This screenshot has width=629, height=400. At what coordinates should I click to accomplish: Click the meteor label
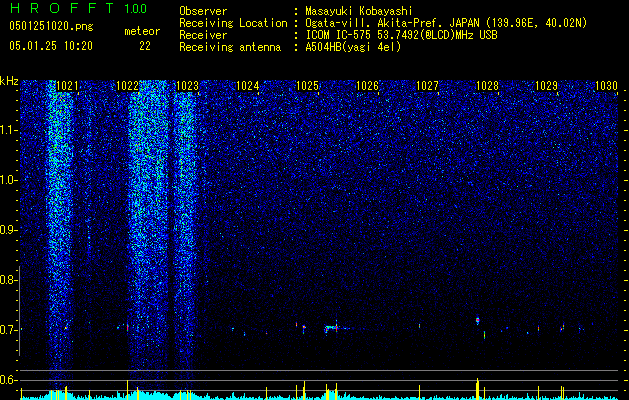coord(142,31)
